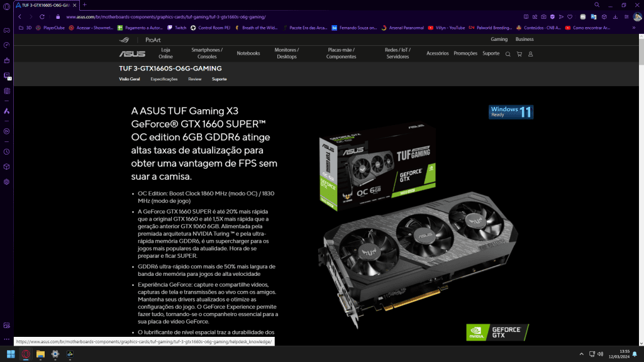This screenshot has width=644, height=362.
Task: Open Smartphones / Consoles menu
Action: click(207, 53)
